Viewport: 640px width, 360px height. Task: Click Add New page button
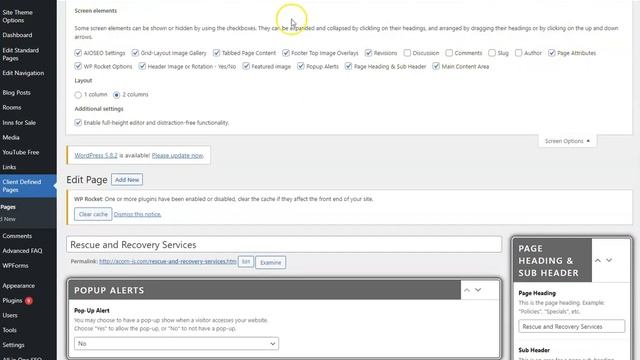coord(127,180)
